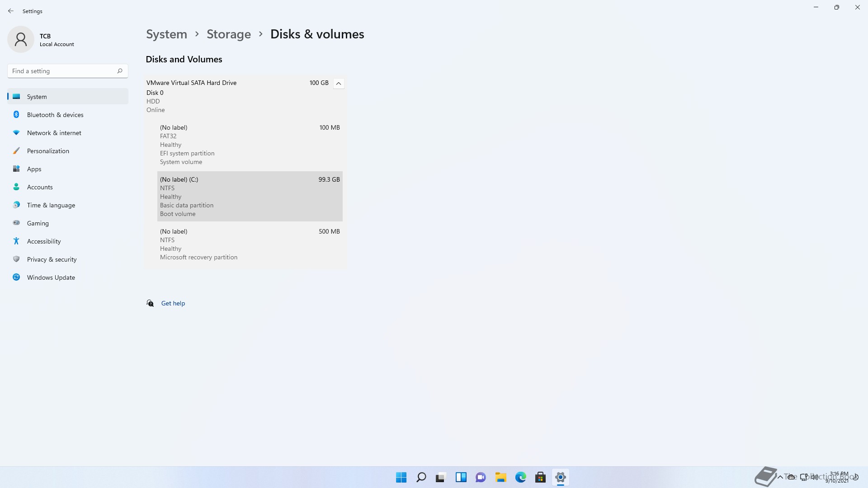Open Apps settings

(x=68, y=169)
